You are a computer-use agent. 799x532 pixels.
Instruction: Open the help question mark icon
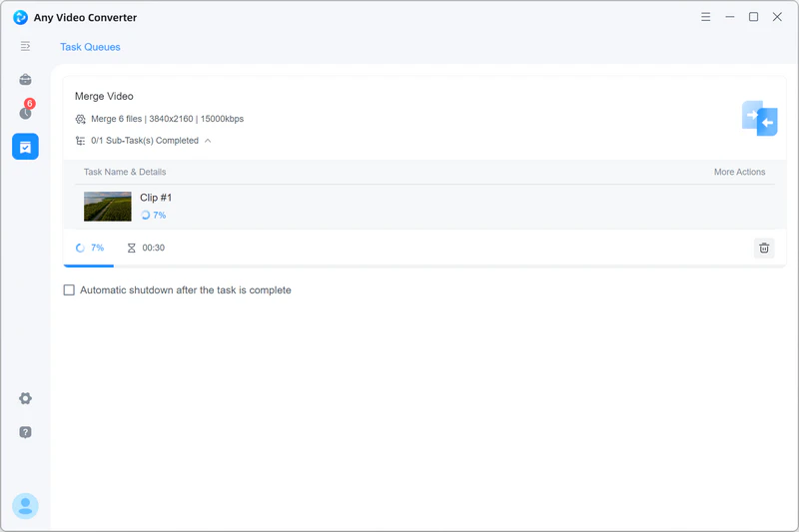(x=25, y=432)
